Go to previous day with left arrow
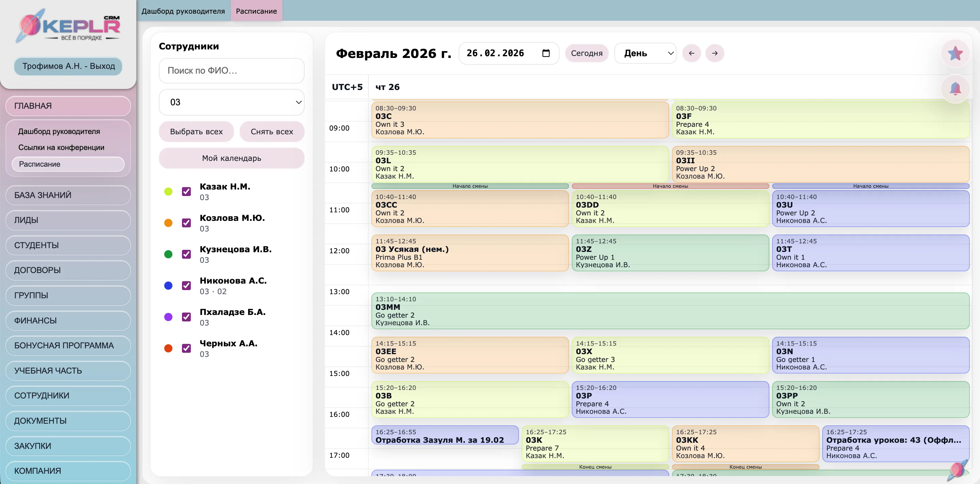The height and width of the screenshot is (484, 980). coord(691,53)
